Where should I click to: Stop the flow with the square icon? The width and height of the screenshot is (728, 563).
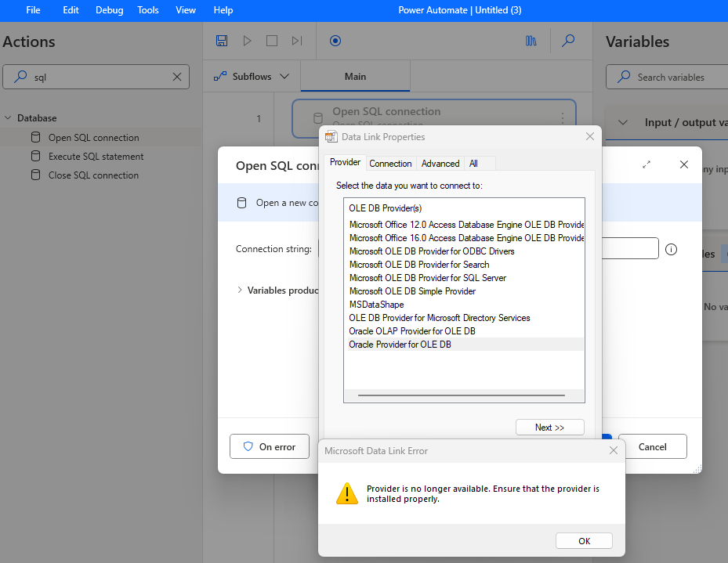(x=272, y=41)
